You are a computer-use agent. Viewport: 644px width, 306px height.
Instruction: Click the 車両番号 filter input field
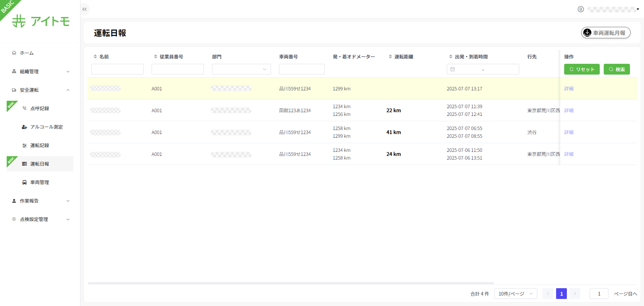302,69
